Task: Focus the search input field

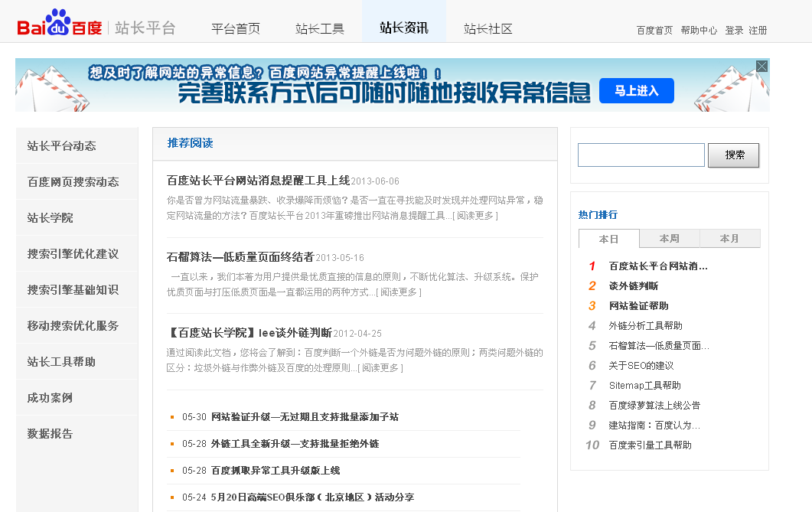Action: [x=641, y=155]
